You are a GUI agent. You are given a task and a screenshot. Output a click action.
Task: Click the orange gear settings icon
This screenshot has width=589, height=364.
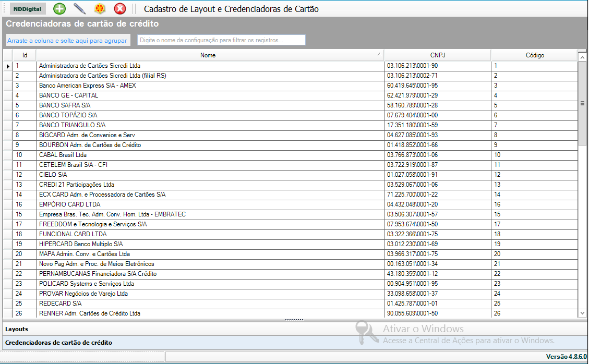[x=100, y=9]
